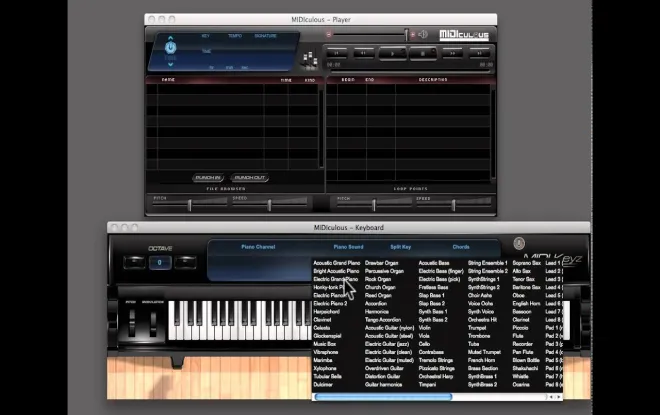Click the Begin column header in loop points

348,80
